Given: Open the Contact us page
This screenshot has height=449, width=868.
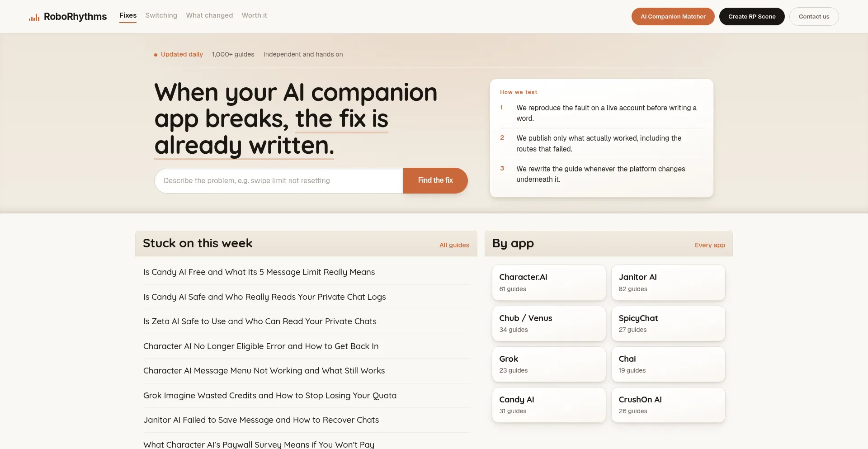Looking at the screenshot, I should [x=814, y=17].
